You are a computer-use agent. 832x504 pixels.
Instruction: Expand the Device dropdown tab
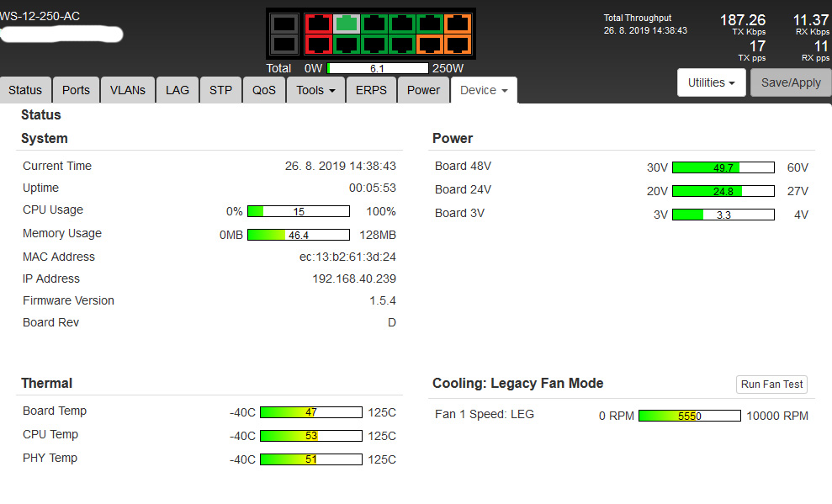tap(484, 90)
